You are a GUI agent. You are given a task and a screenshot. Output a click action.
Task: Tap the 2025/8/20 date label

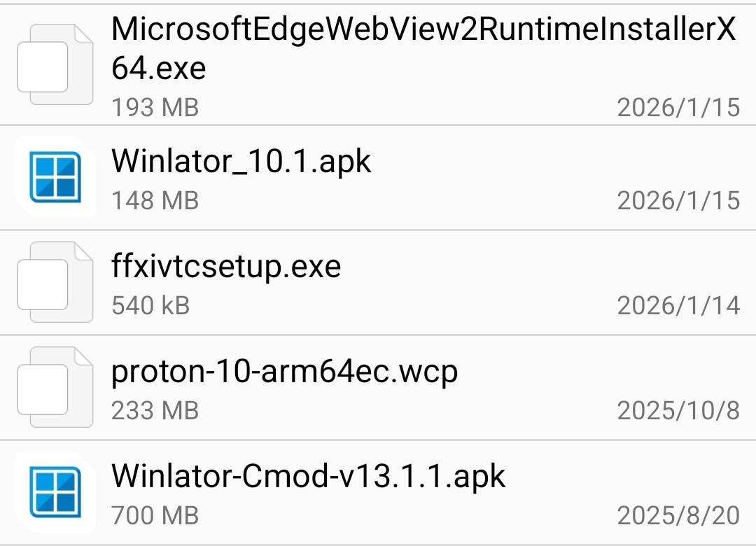point(678,516)
